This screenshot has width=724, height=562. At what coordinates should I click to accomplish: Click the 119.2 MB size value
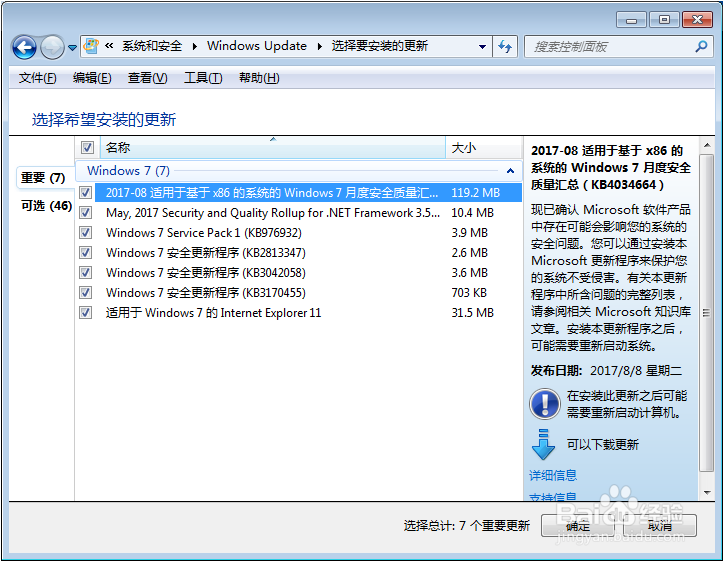(x=476, y=193)
